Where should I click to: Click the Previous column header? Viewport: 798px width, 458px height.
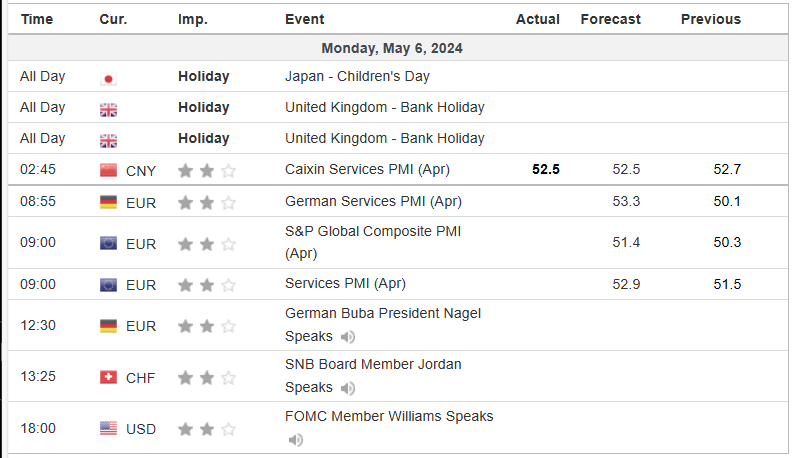click(x=710, y=19)
